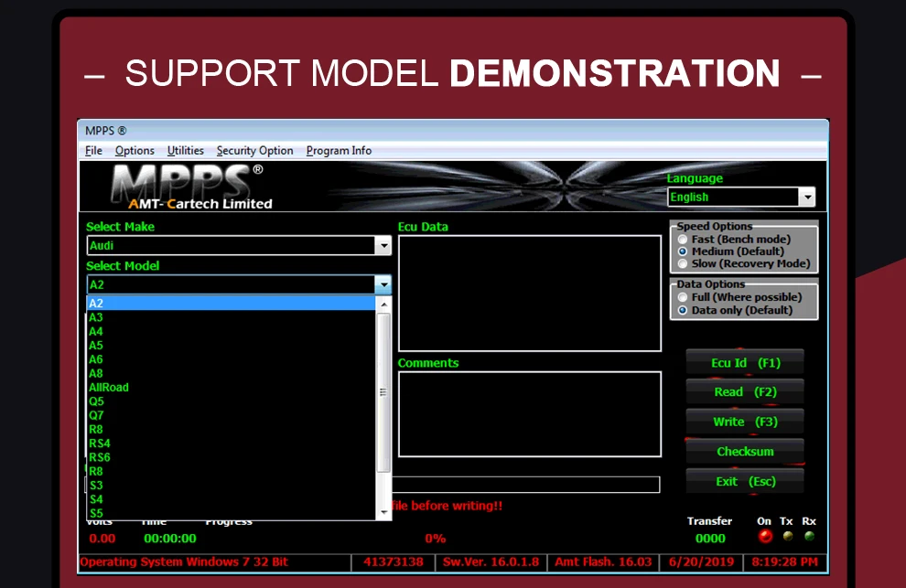Image resolution: width=906 pixels, height=588 pixels.
Task: Click the Amt Flash. 16.03 status entry
Action: [x=603, y=562]
